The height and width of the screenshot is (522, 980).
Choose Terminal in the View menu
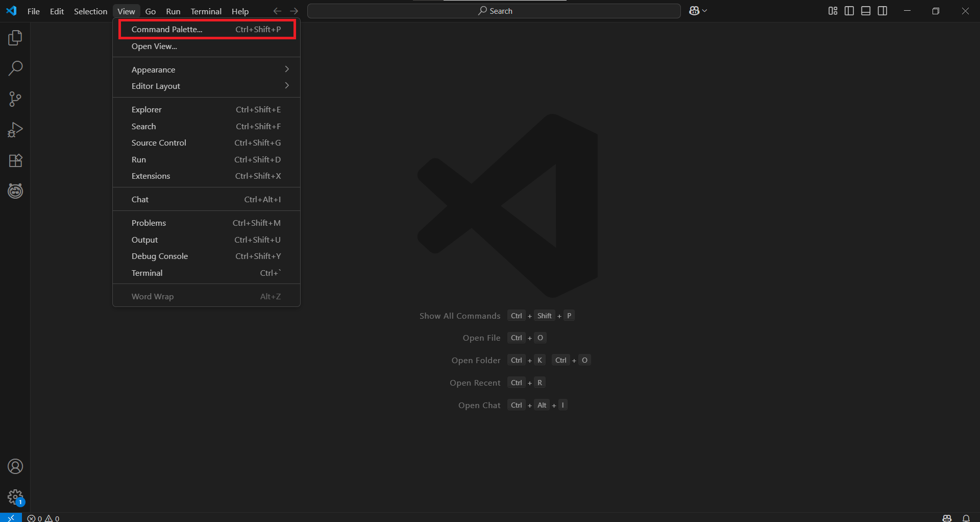pos(206,273)
